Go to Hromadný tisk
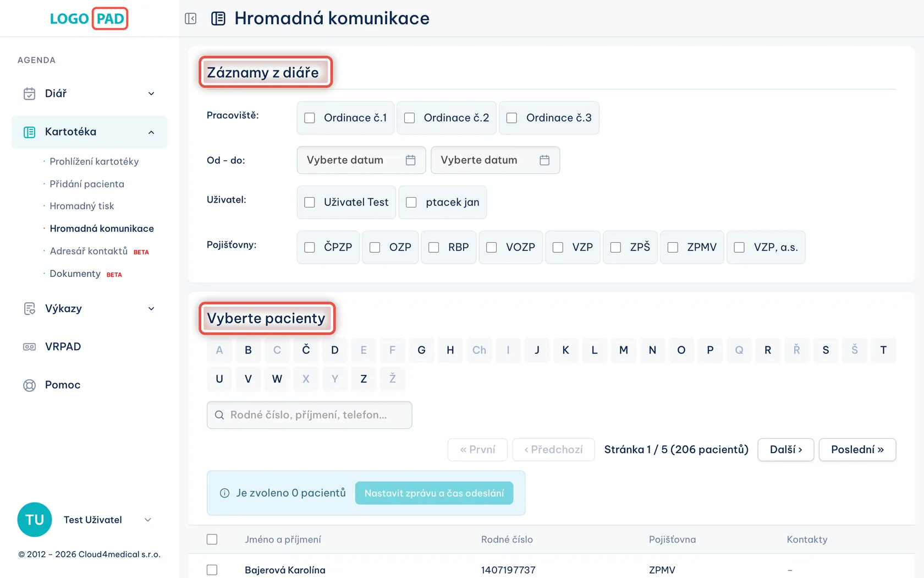 coord(82,206)
